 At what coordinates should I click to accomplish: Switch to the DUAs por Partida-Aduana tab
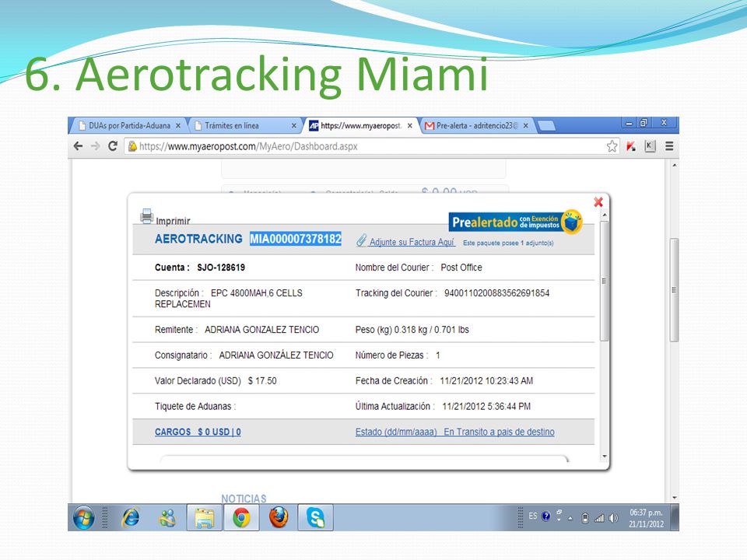tap(128, 126)
